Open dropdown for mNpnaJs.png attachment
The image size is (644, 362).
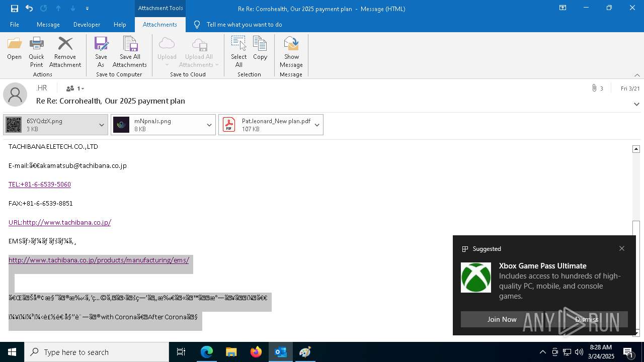(x=209, y=125)
